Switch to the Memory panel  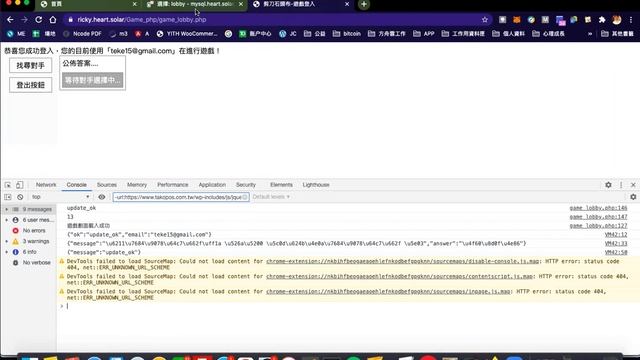point(137,185)
